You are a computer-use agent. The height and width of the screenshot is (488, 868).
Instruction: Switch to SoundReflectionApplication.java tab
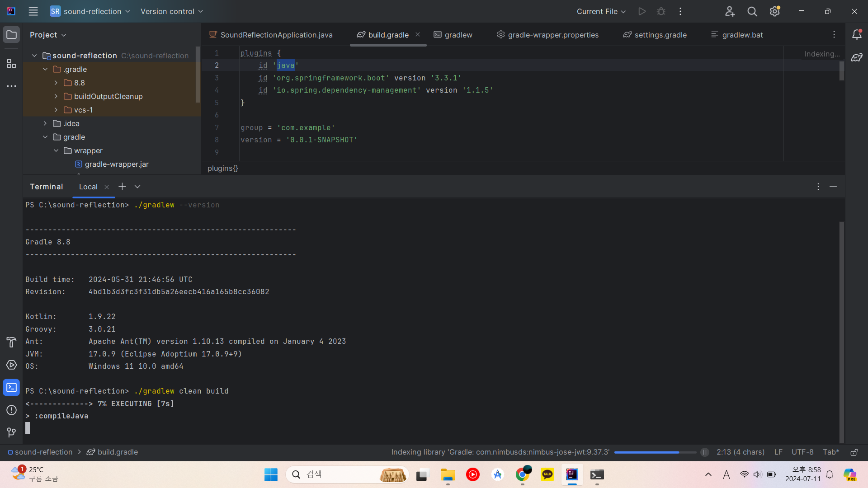(276, 35)
